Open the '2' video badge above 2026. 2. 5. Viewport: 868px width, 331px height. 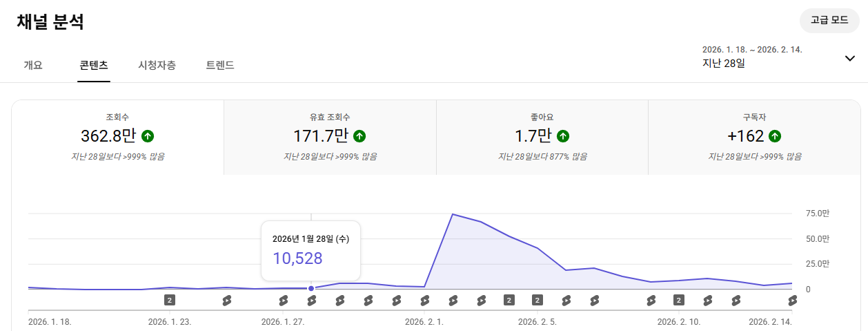click(x=537, y=300)
